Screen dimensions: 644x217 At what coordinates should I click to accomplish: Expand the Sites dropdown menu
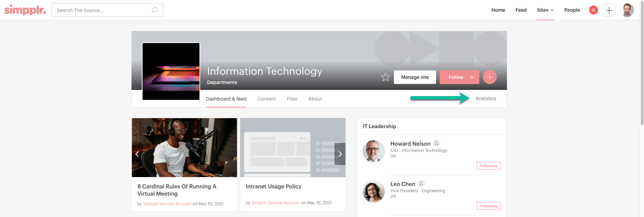coord(545,10)
